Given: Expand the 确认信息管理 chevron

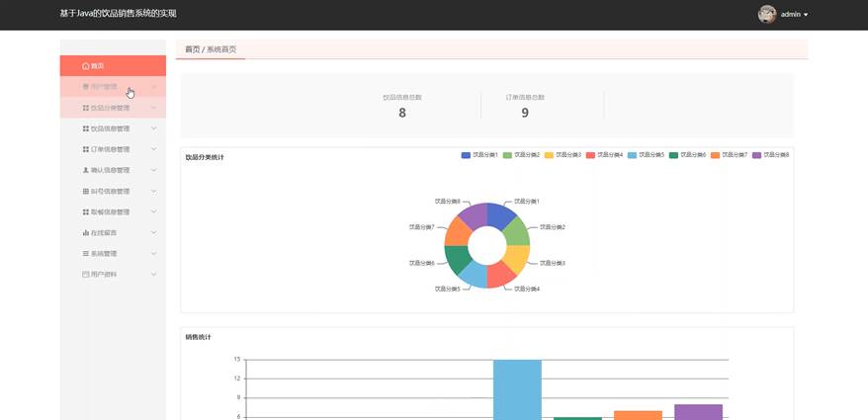Looking at the screenshot, I should tap(154, 170).
